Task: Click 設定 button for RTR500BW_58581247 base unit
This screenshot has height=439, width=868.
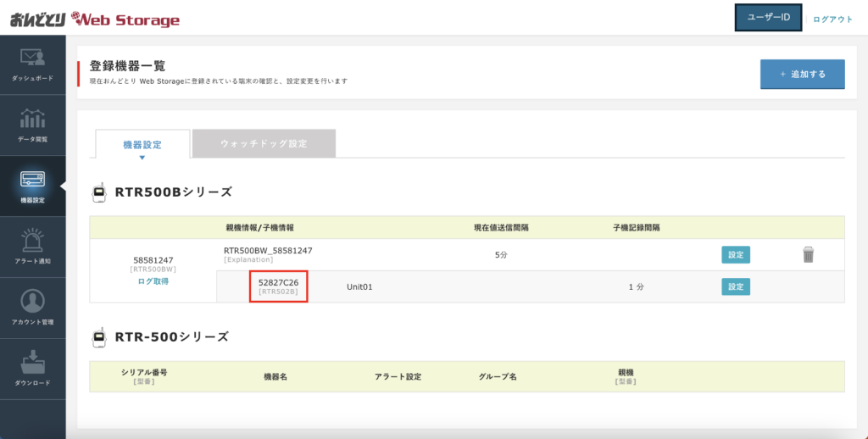Action: [735, 254]
